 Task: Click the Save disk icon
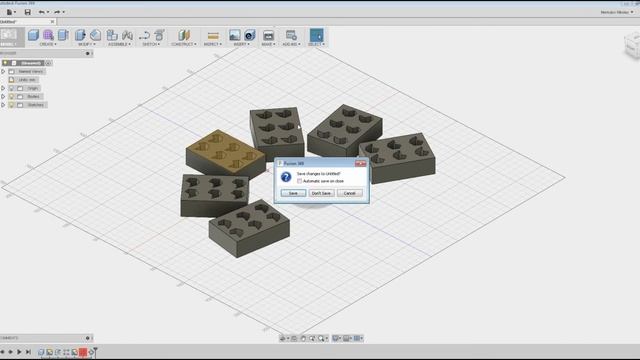27,12
